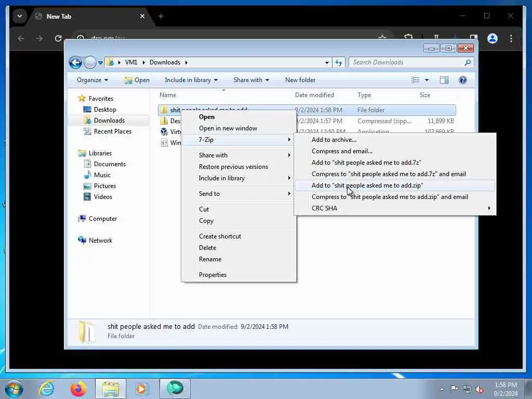
Task: Select Add to "shit people asked me to add.7z"
Action: point(395,163)
